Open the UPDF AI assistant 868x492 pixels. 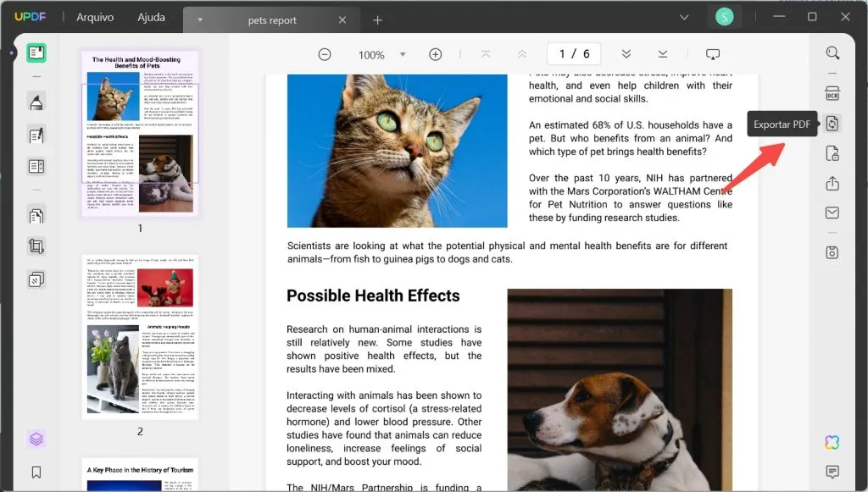pyautogui.click(x=832, y=441)
